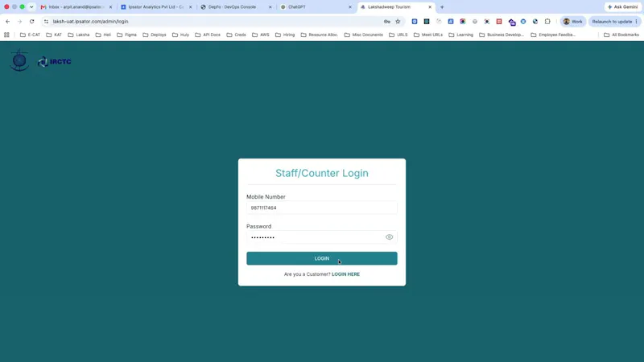644x362 pixels.
Task: Open the Deploys bookmark folder
Action: (x=155, y=35)
